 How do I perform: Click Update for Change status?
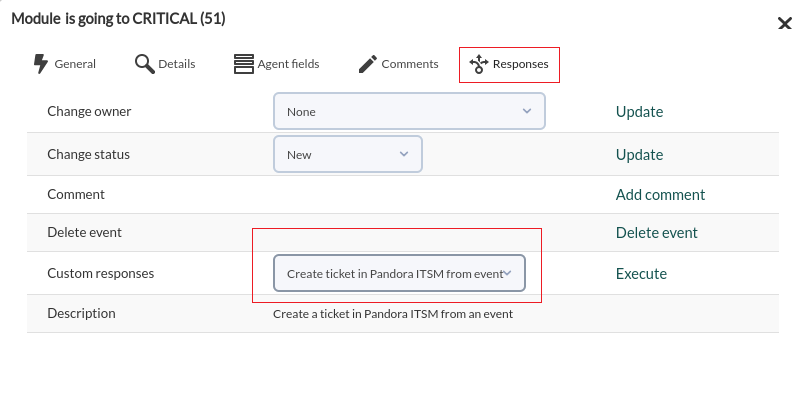[639, 155]
